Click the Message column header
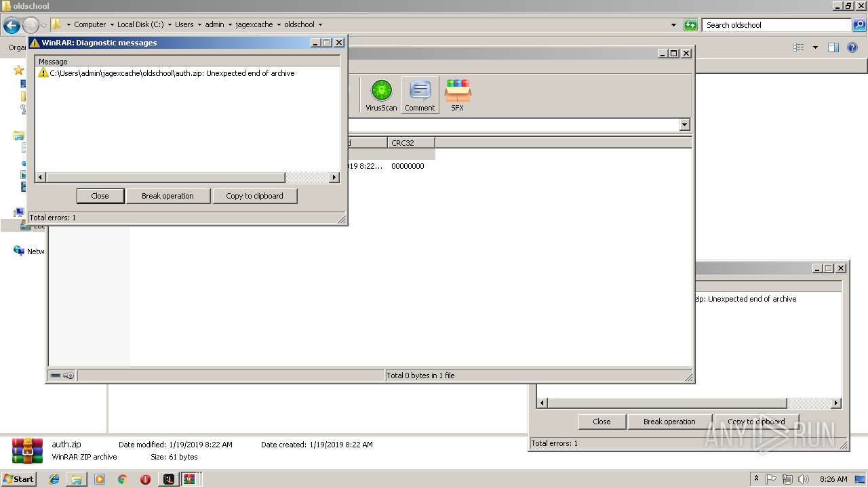Image resolution: width=868 pixels, height=488 pixels. point(188,62)
